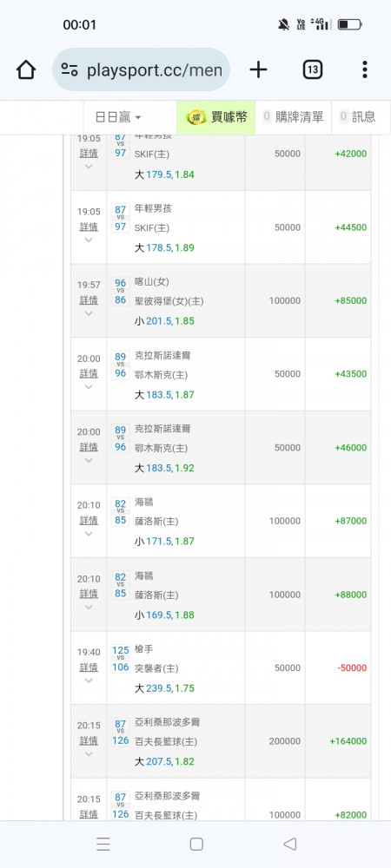
Task: Click the 96 vs 86 score box
Action: [x=120, y=292]
